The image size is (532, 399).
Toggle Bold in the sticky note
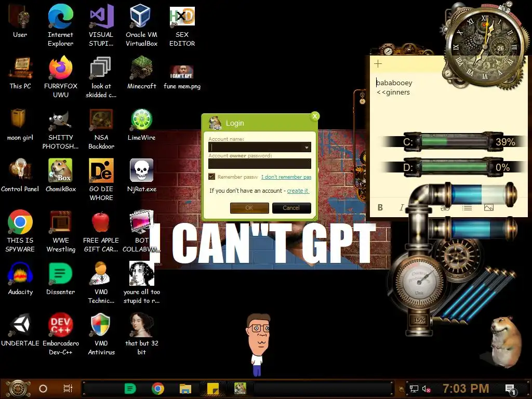380,207
